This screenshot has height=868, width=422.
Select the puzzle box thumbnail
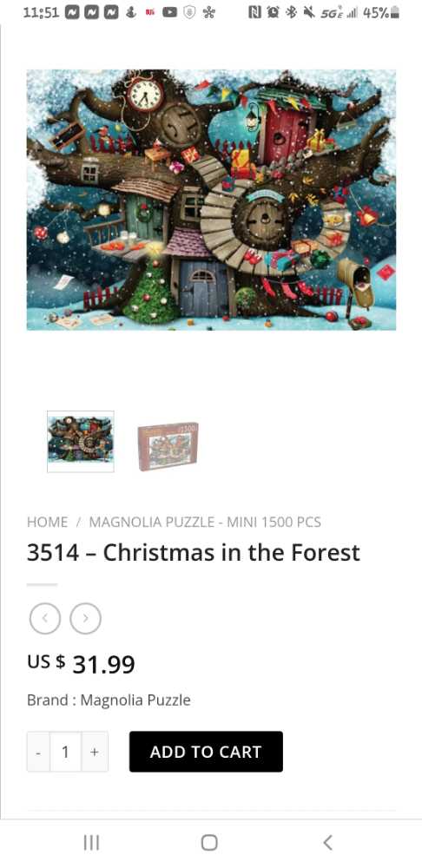(168, 446)
